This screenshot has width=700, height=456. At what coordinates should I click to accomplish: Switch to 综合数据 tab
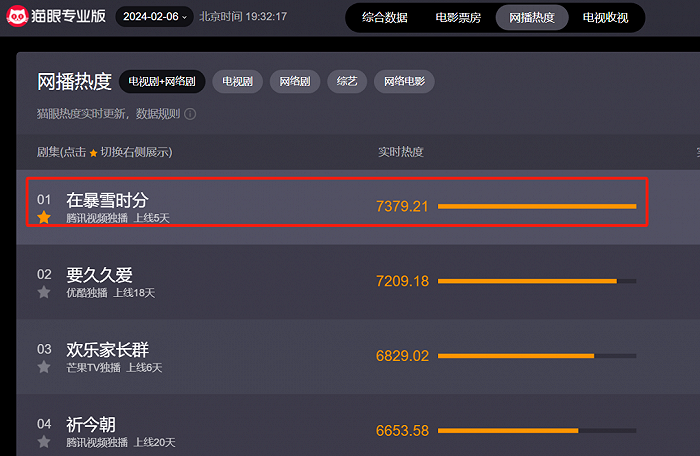(x=384, y=17)
